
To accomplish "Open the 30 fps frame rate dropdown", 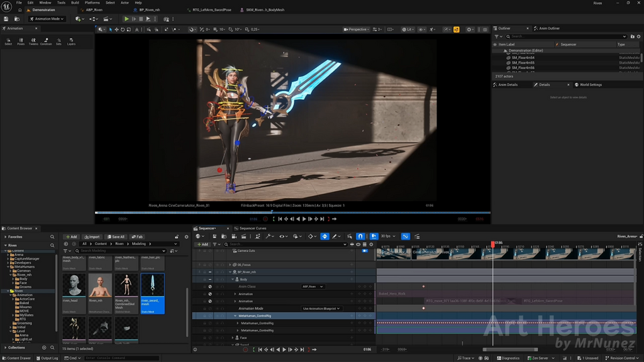I will (387, 236).
